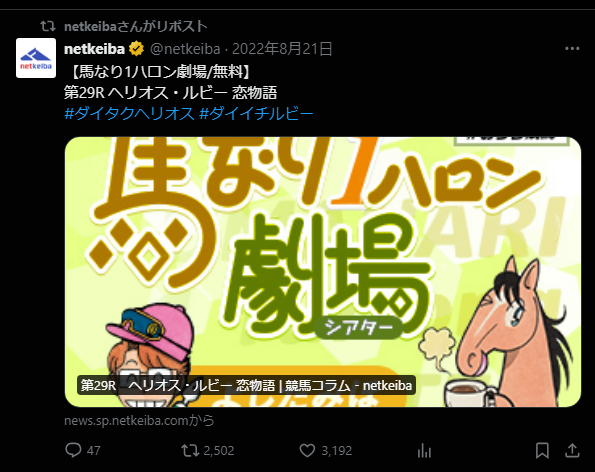Click the repost arrows icon
The image size is (595, 472).
pos(190,450)
